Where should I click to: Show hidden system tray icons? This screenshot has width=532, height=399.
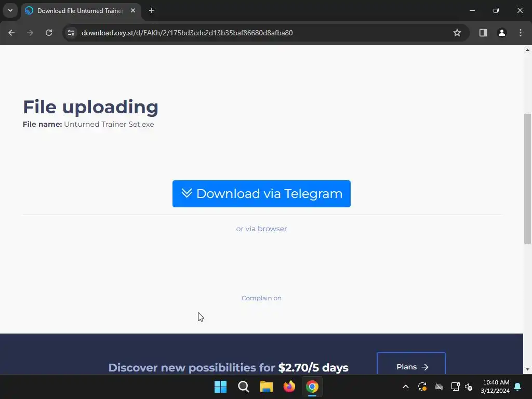click(405, 387)
